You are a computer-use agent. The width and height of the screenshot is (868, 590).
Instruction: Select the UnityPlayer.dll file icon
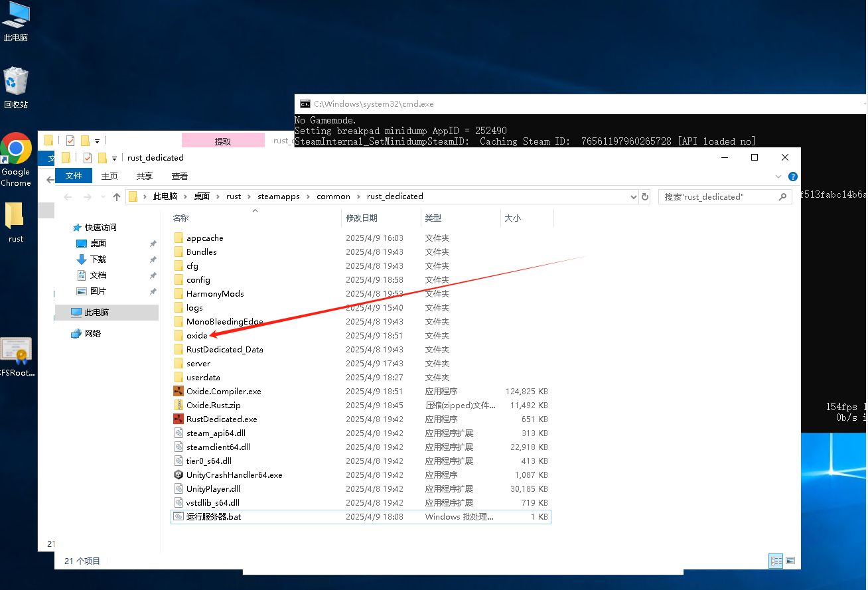(179, 488)
